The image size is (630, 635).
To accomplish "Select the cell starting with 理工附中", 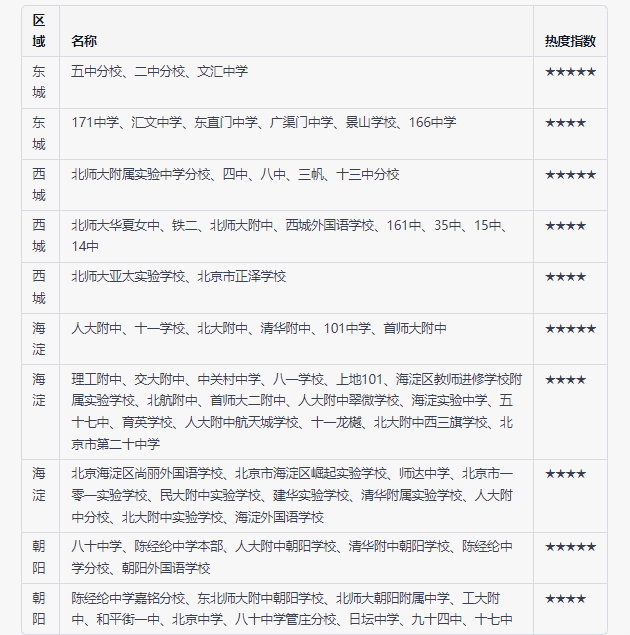I will [x=296, y=412].
